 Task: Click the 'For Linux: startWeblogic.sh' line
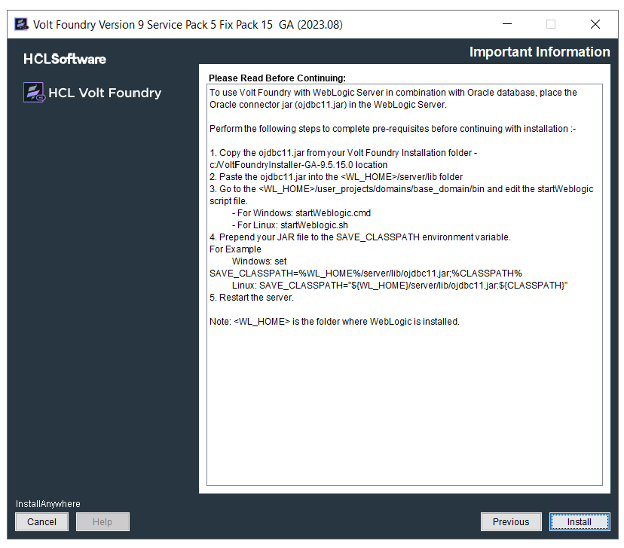point(290,225)
